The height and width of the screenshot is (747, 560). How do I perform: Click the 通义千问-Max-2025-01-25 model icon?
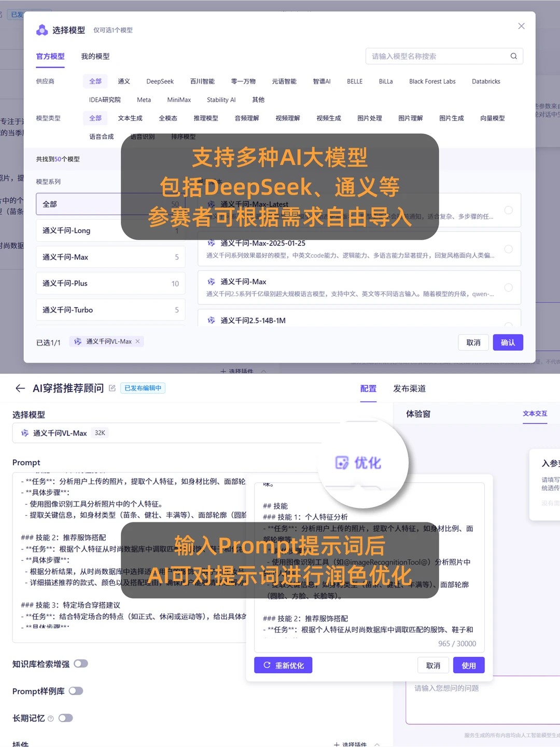click(211, 243)
